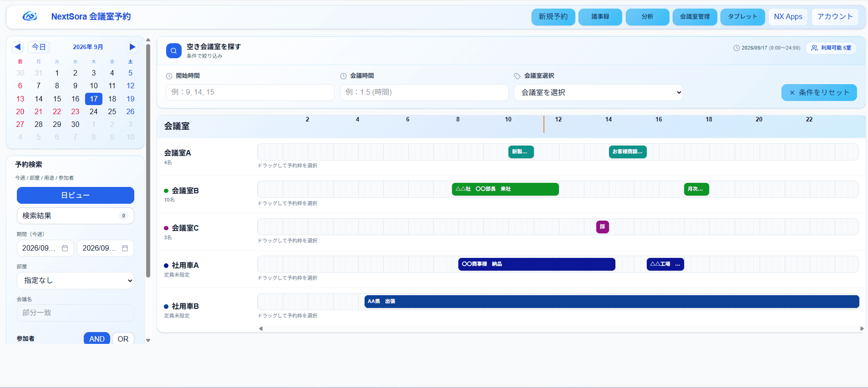Open 新規予約 from the top menu
The image size is (868, 388).
pyautogui.click(x=553, y=17)
